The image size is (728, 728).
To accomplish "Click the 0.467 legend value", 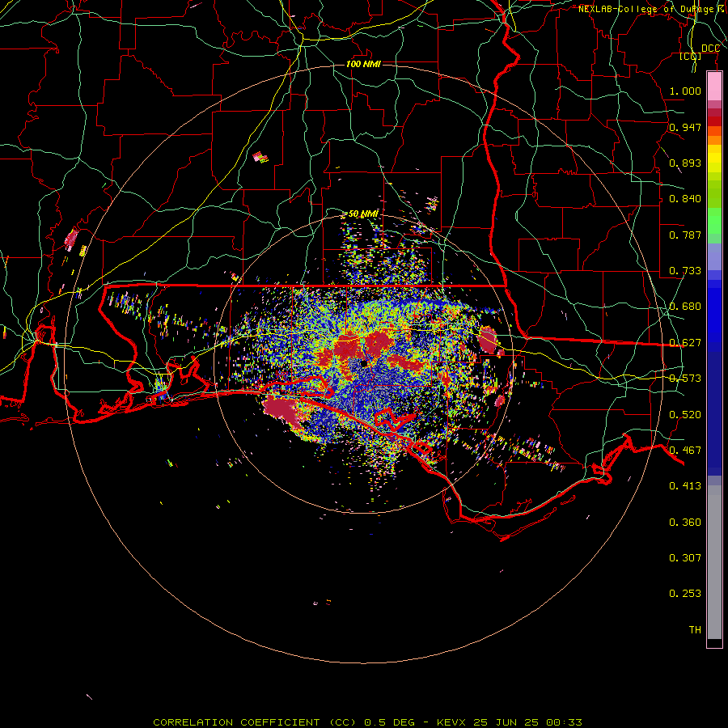I will [x=685, y=451].
